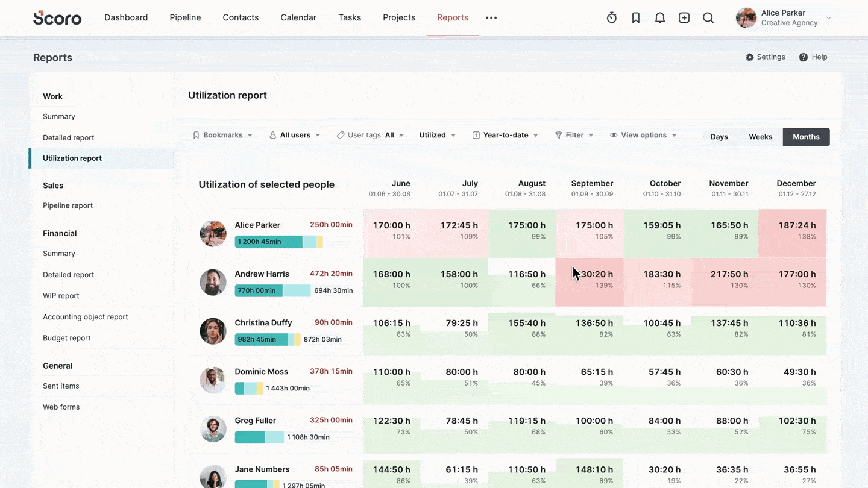Viewport: 868px width, 488px height.
Task: Click the quick add plus icon
Action: click(x=684, y=18)
